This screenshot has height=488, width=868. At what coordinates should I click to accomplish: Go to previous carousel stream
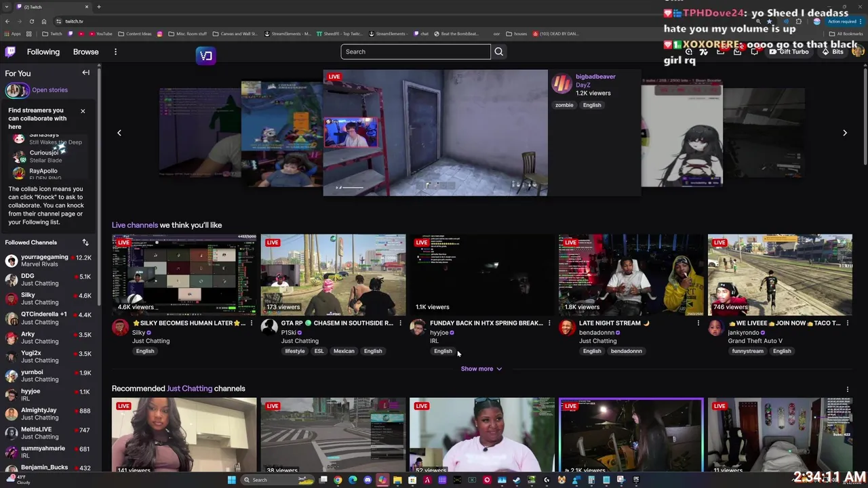[119, 133]
